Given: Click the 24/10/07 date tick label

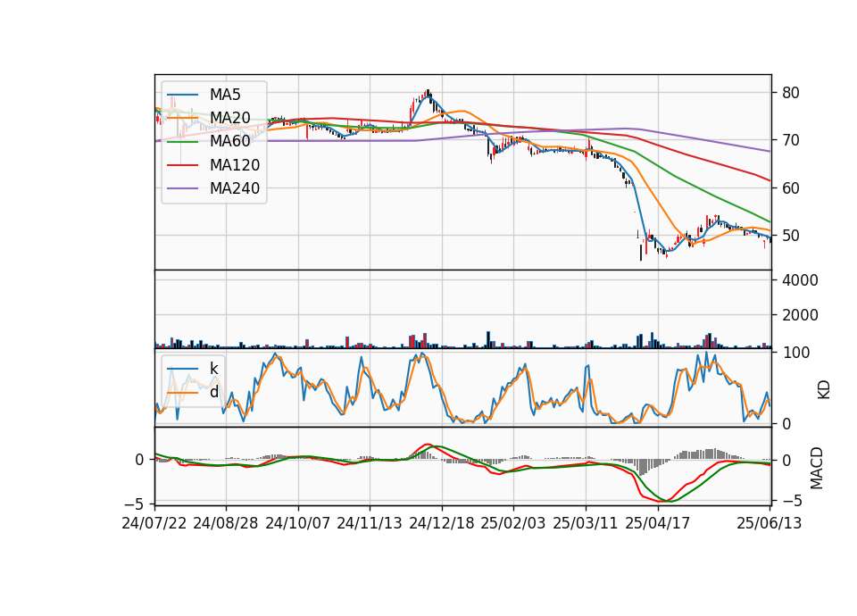Looking at the screenshot, I should (x=298, y=523).
